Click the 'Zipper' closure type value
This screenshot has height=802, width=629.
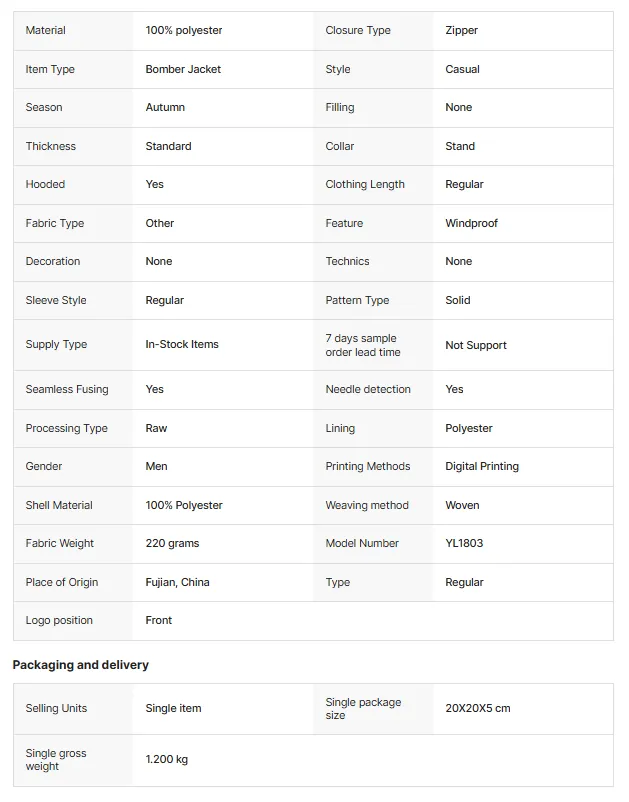[x=461, y=30]
